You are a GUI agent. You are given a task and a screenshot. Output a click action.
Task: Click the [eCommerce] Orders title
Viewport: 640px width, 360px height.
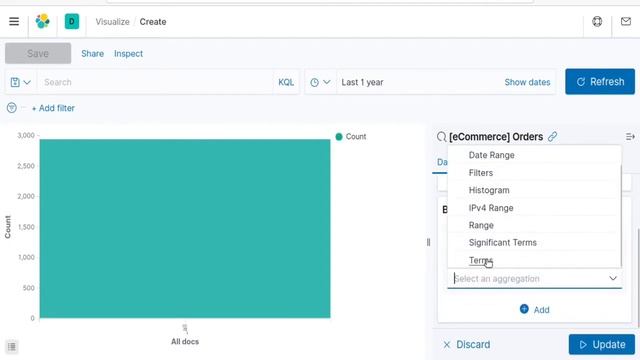coord(496,137)
